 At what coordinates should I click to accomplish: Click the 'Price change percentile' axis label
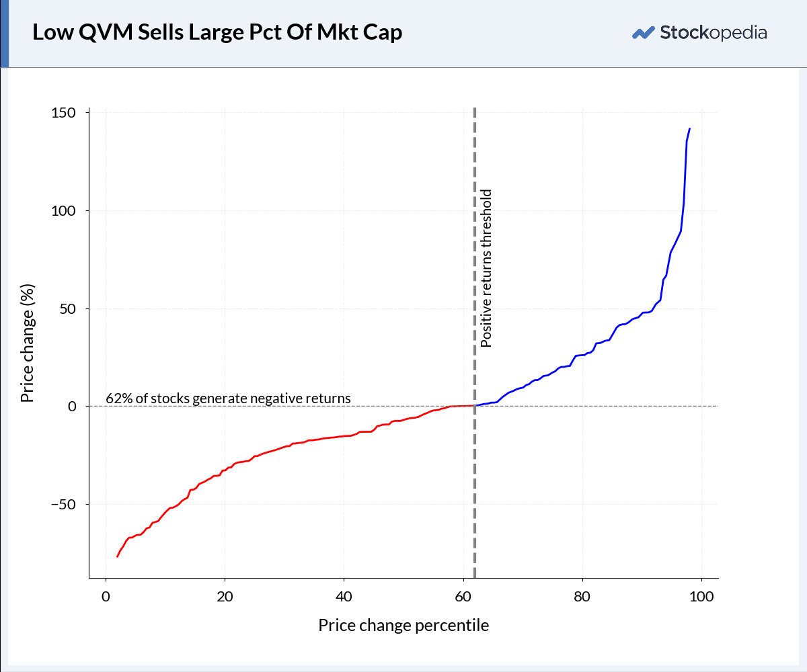click(x=403, y=626)
